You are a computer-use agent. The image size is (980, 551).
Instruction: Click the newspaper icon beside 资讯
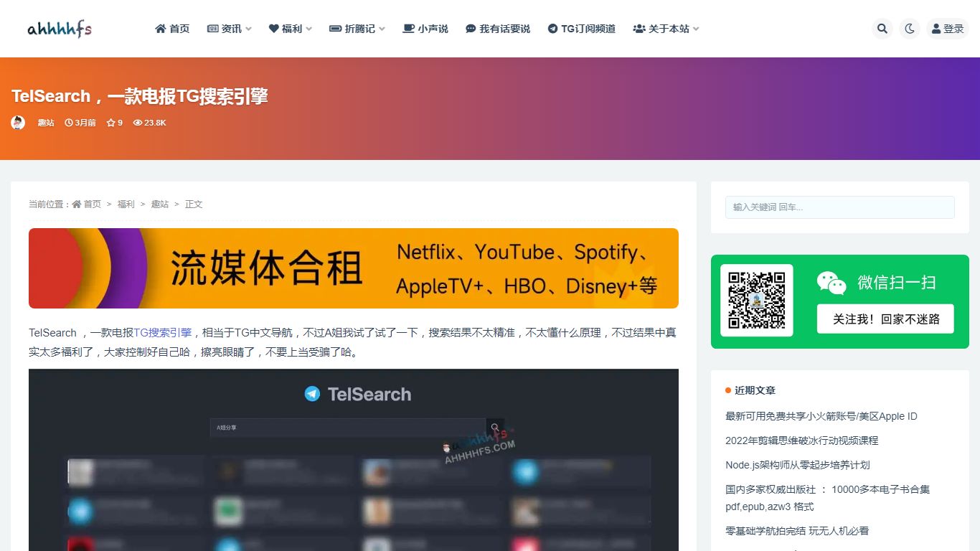pos(212,29)
